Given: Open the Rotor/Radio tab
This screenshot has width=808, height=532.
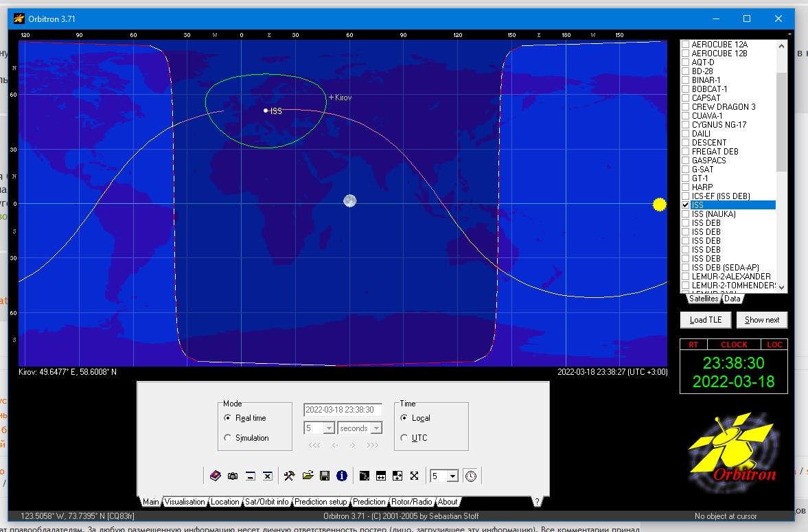Looking at the screenshot, I should [412, 502].
